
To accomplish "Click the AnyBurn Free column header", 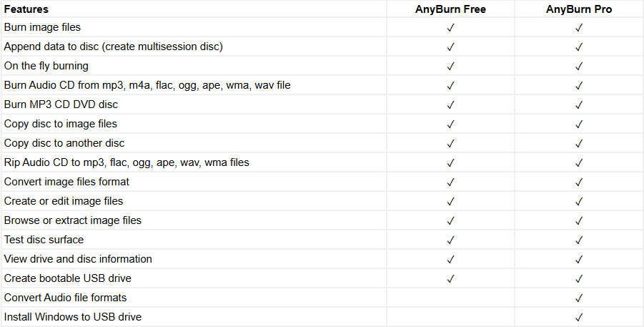I will click(x=450, y=9).
